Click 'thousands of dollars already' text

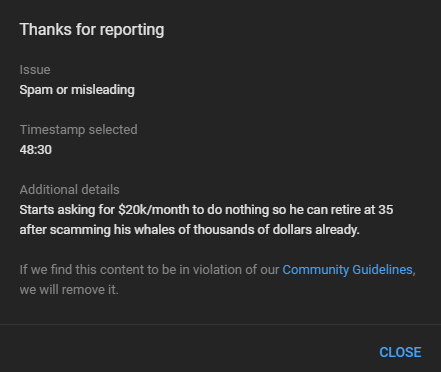[276, 230]
